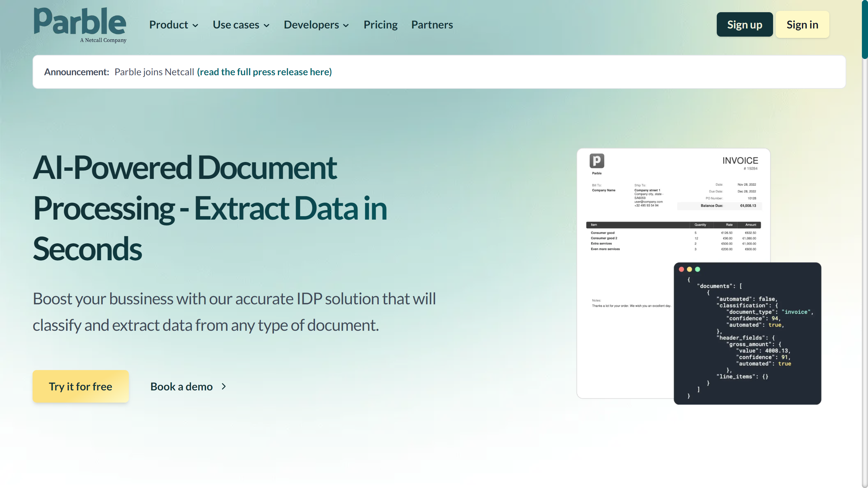
Task: Click the red dot in code window
Action: [x=681, y=269]
